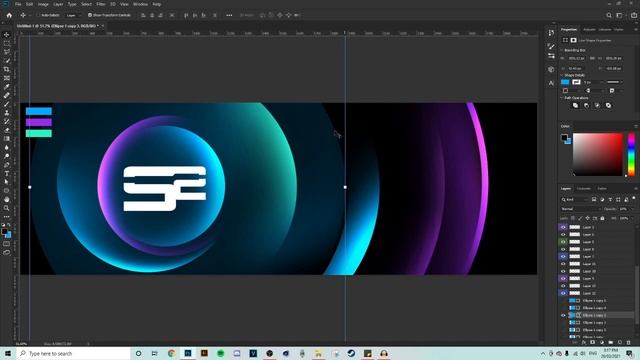
Task: Click the taskbar search box
Action: pos(73,353)
